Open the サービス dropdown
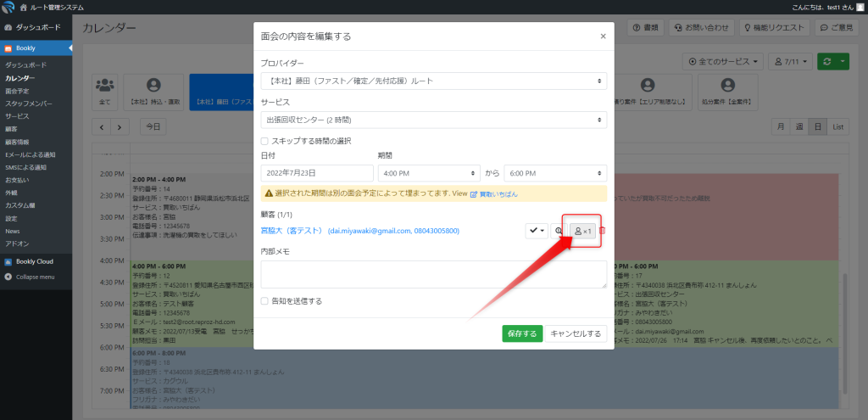The image size is (868, 420). point(433,119)
